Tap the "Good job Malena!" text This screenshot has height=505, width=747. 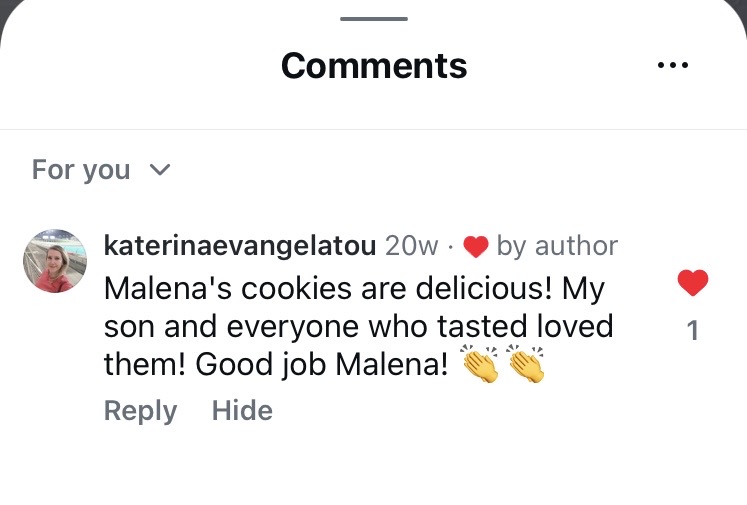[x=322, y=365]
